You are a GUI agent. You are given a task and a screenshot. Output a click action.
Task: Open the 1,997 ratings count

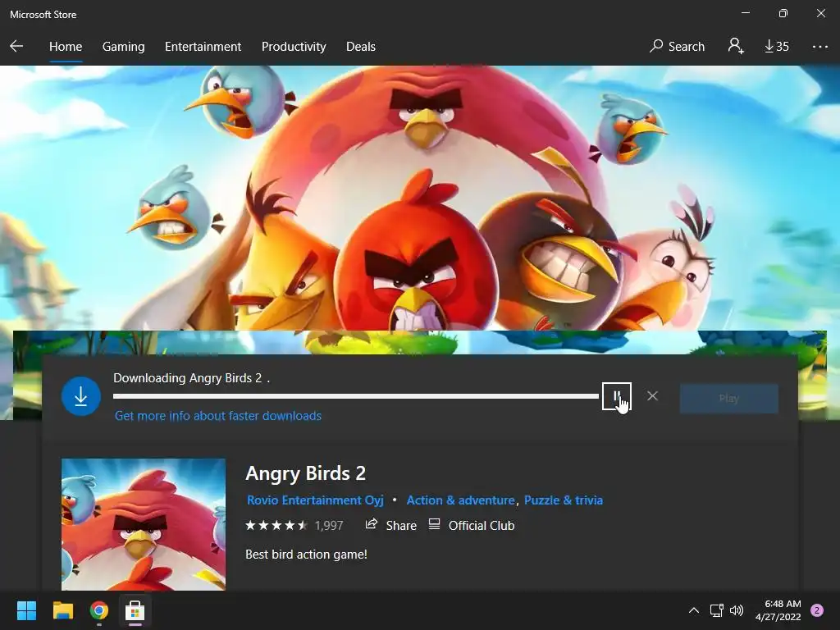pos(328,526)
